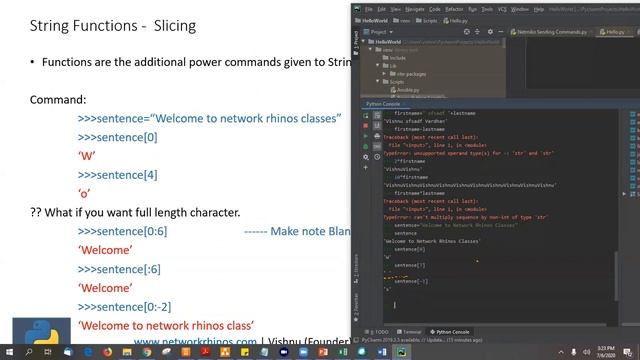Open the Navigate menu
640x360 pixels.
point(415,9)
